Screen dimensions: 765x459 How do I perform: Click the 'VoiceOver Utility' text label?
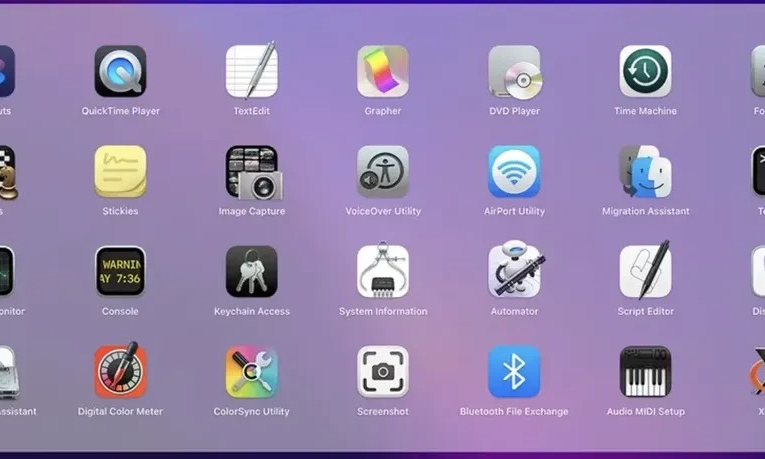click(x=383, y=211)
